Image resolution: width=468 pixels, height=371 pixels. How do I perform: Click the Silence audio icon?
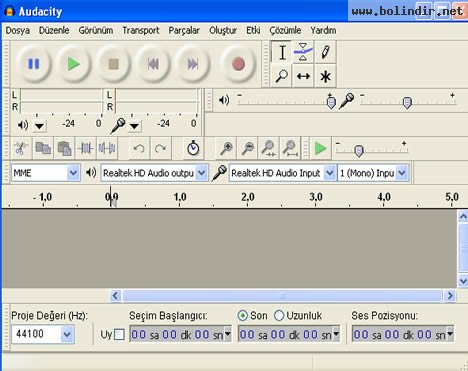107,148
